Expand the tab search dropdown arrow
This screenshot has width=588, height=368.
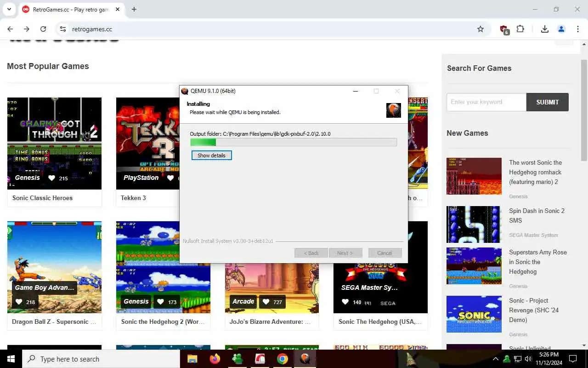coord(9,9)
